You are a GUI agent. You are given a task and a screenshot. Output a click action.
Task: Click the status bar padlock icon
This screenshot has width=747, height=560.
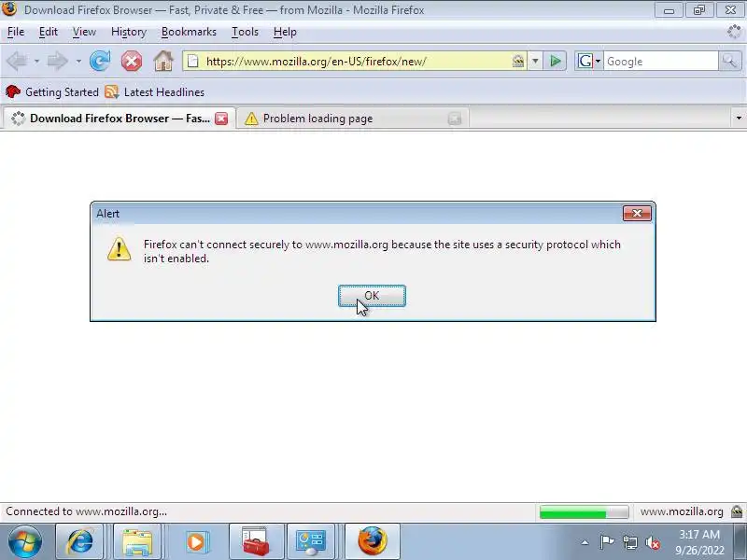pyautogui.click(x=737, y=511)
